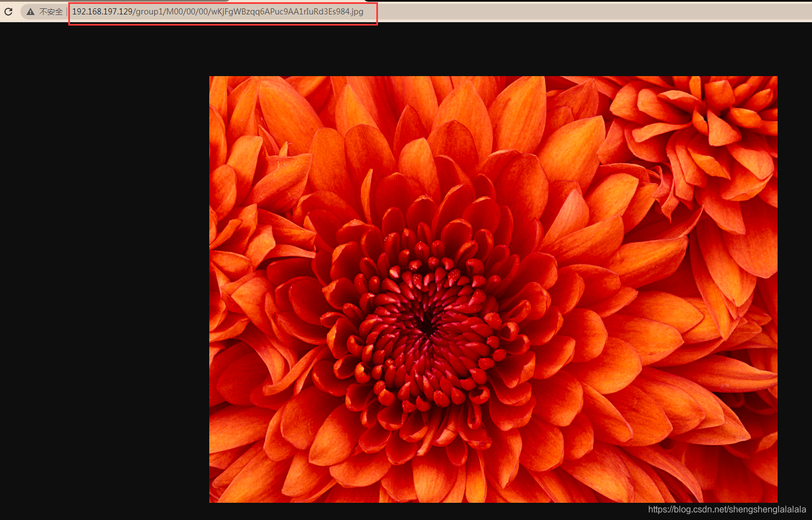Reload the page with the refresh icon
The image size is (812, 520).
tap(8, 11)
